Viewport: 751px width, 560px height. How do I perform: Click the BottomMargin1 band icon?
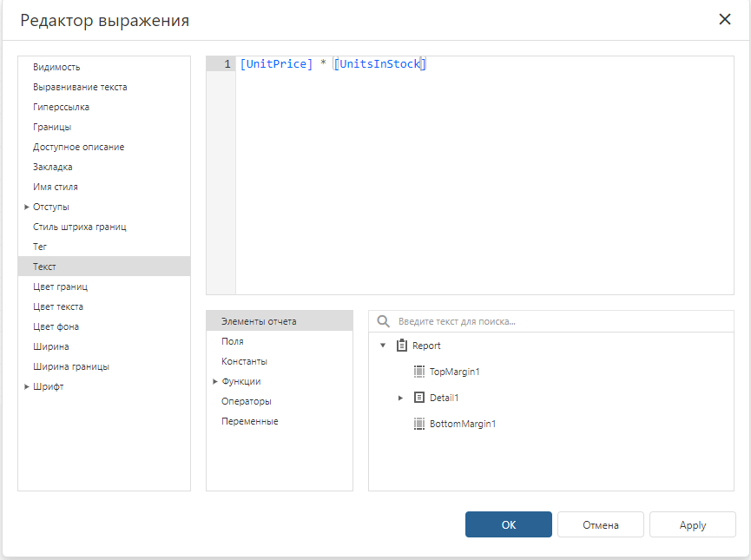[x=419, y=424]
